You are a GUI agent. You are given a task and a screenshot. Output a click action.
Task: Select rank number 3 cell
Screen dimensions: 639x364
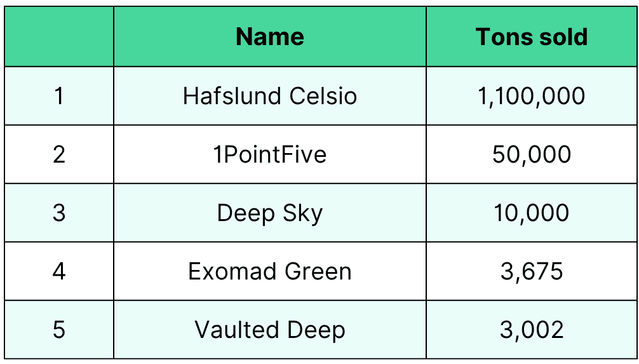59,213
